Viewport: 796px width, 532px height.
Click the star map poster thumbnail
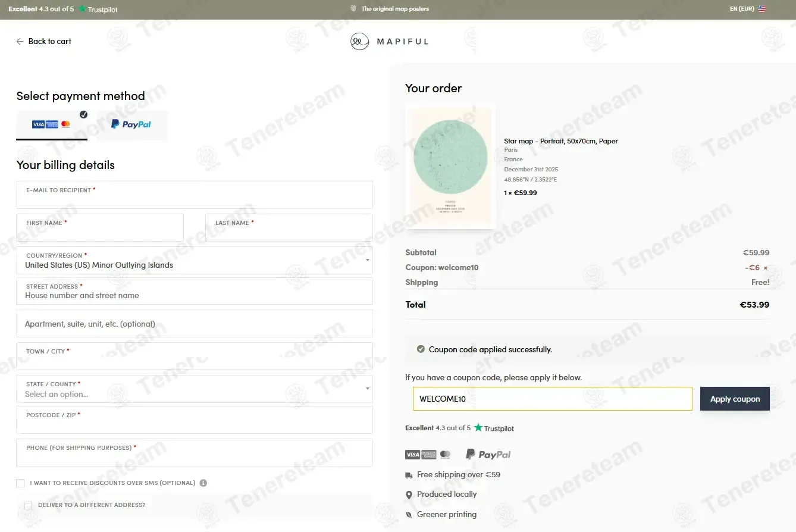pyautogui.click(x=450, y=166)
